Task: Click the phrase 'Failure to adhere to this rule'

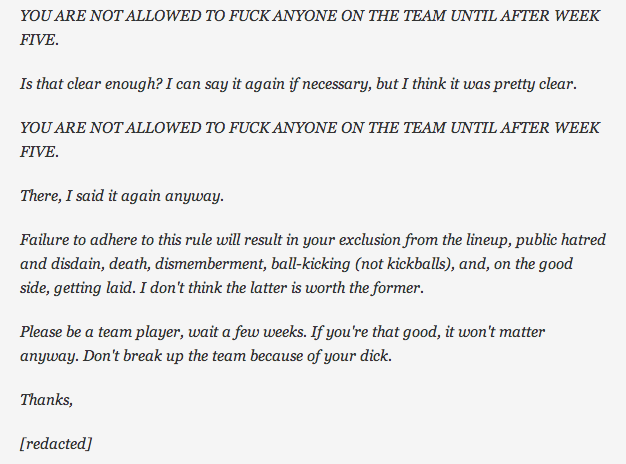Action: coord(117,240)
